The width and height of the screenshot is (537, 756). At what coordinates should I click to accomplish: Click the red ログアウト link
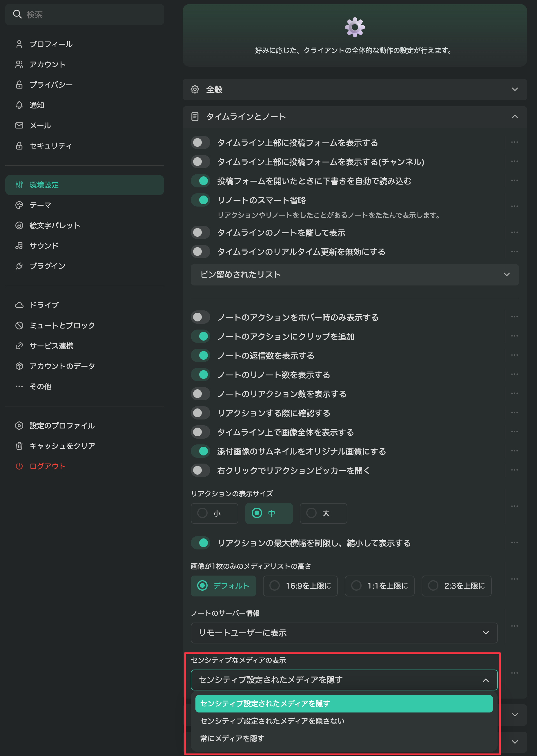[x=47, y=466]
